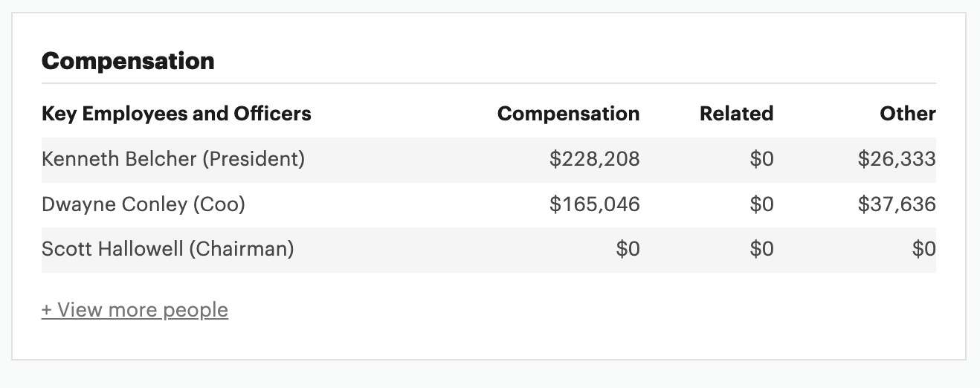Click Dwayne Conley's $37,636 other amount
This screenshot has width=980, height=388.
(897, 204)
